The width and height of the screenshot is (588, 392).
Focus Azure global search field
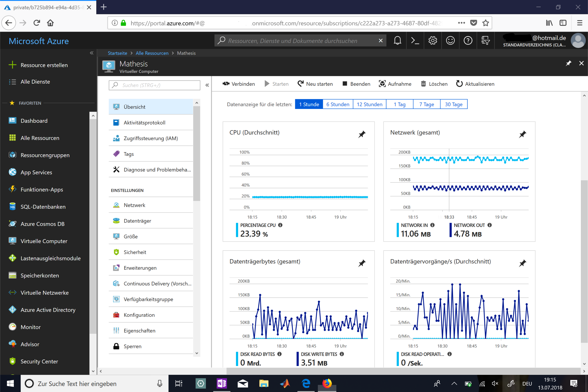click(300, 41)
